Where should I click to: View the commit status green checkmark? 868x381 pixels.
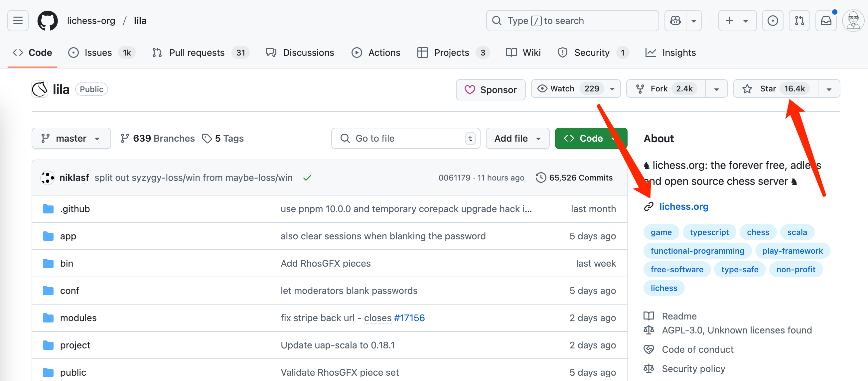coord(307,178)
